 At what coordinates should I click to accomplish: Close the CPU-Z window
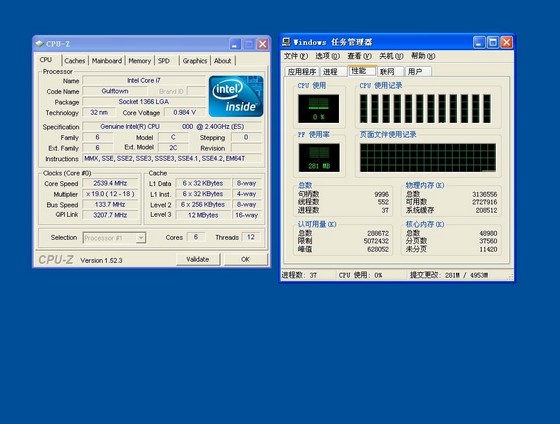263,44
